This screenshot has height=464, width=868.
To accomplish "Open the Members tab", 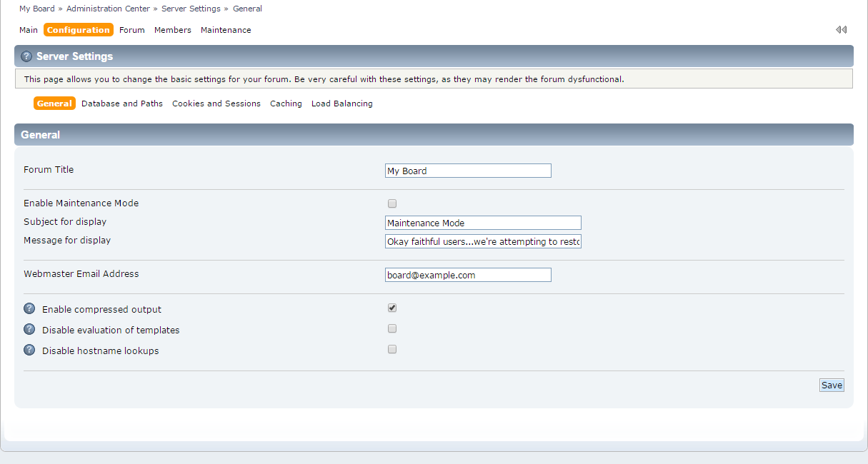I will coord(172,30).
